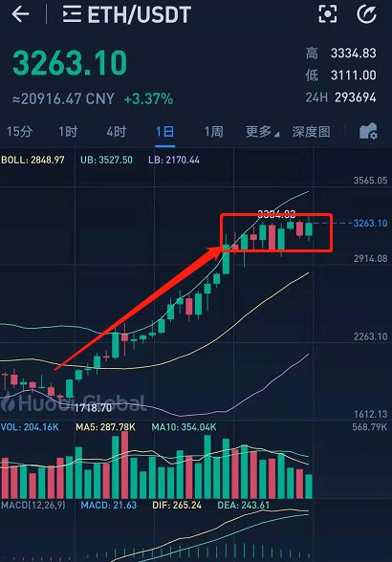Tap the 1718.70 low price marker
Image resolution: width=392 pixels, height=562 pixels.
coord(94,407)
